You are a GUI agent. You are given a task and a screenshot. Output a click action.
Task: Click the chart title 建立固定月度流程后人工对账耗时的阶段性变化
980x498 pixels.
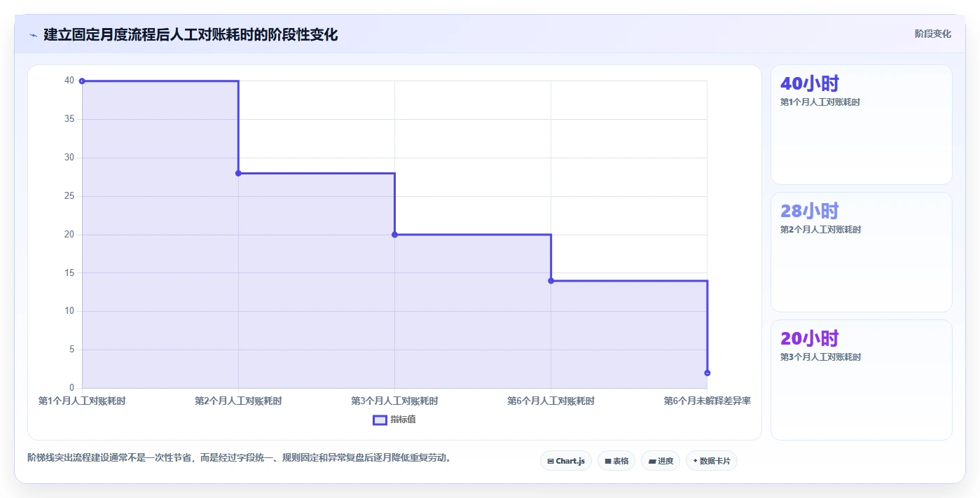click(191, 34)
